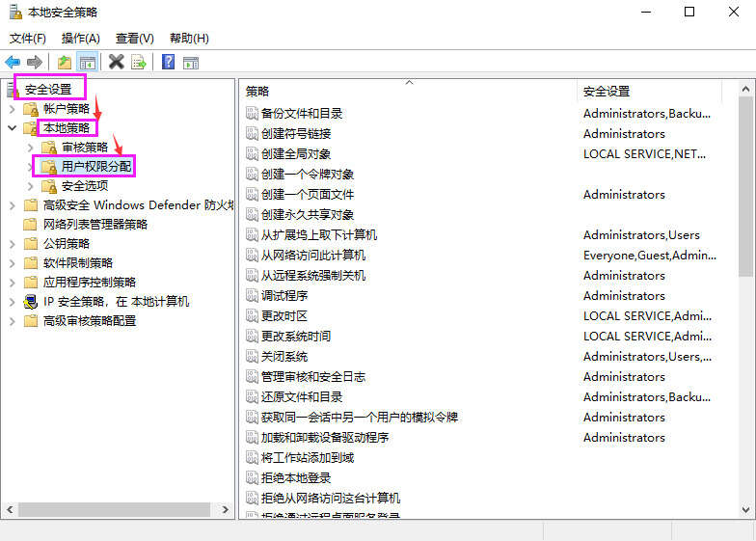Click the tree pane horizontal scrollbar thumb
The image size is (756, 541).
[x=114, y=509]
